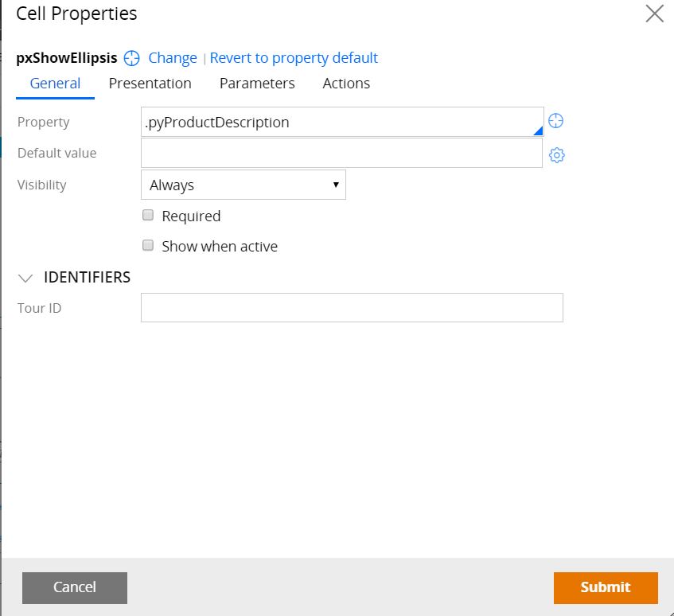Edit the .pyProductDescription property field
Viewport: 674px width, 616px height.
pos(342,122)
